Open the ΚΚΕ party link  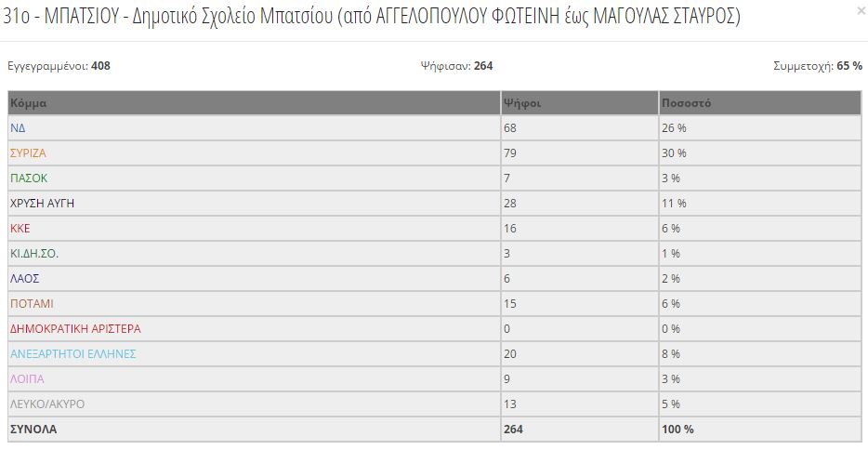[x=20, y=229]
